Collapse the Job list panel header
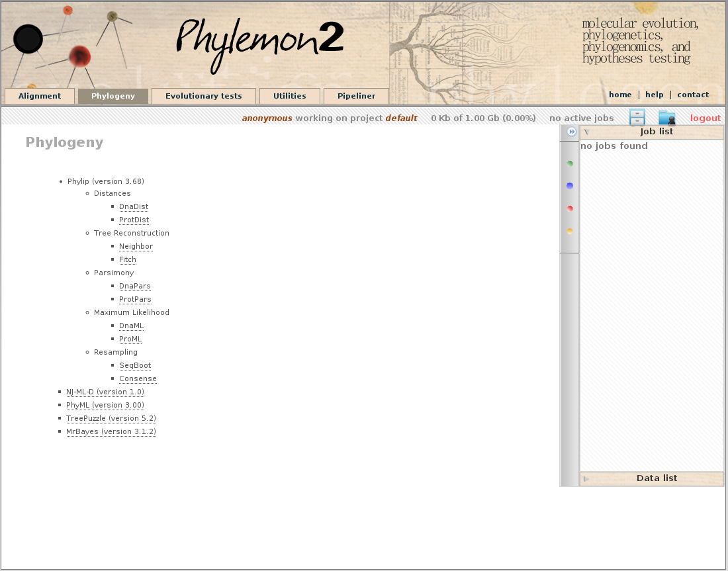 coord(652,132)
